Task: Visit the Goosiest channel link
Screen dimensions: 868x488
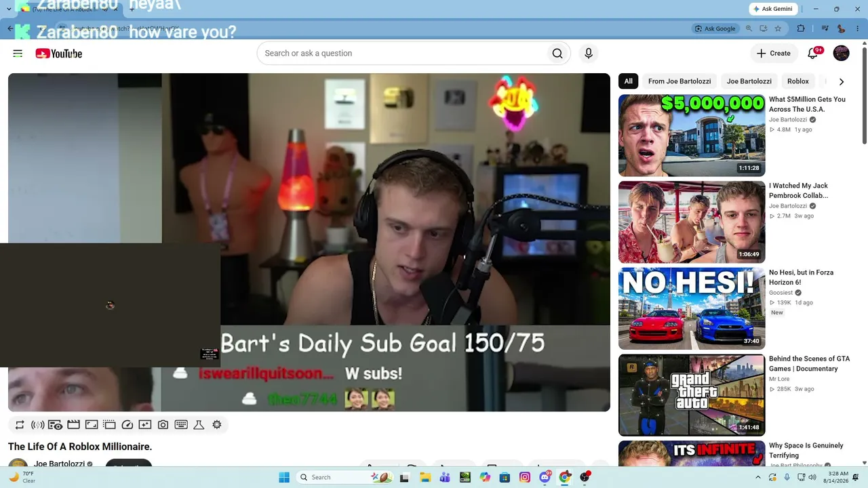Action: point(781,293)
